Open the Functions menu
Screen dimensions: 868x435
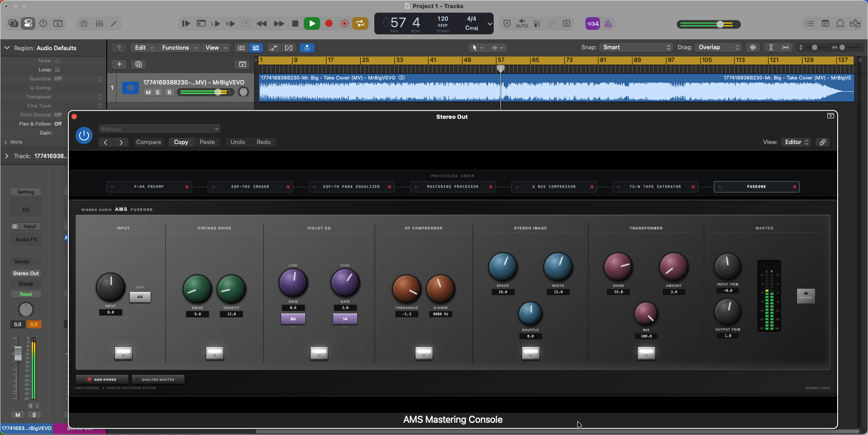coord(179,47)
